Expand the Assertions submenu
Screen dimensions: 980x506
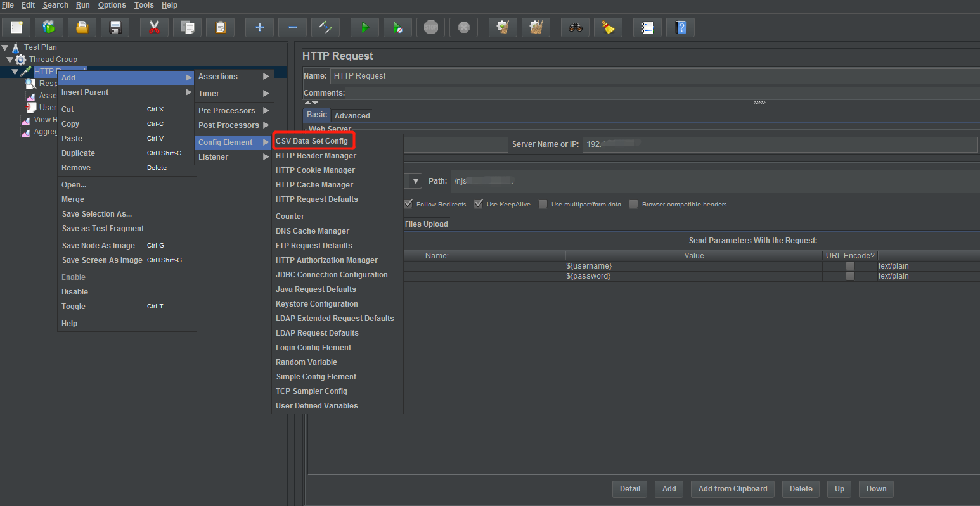[x=234, y=77]
